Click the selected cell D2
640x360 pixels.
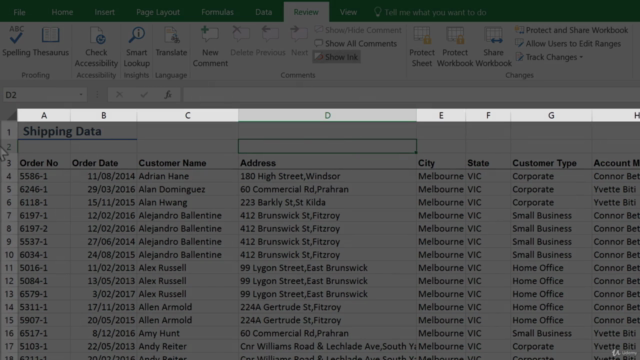pos(327,146)
